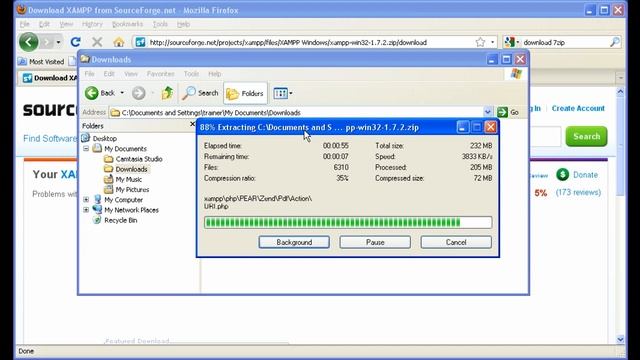Reload the page in Firefox
Viewport: 640px width, 360px height.
pos(76,42)
